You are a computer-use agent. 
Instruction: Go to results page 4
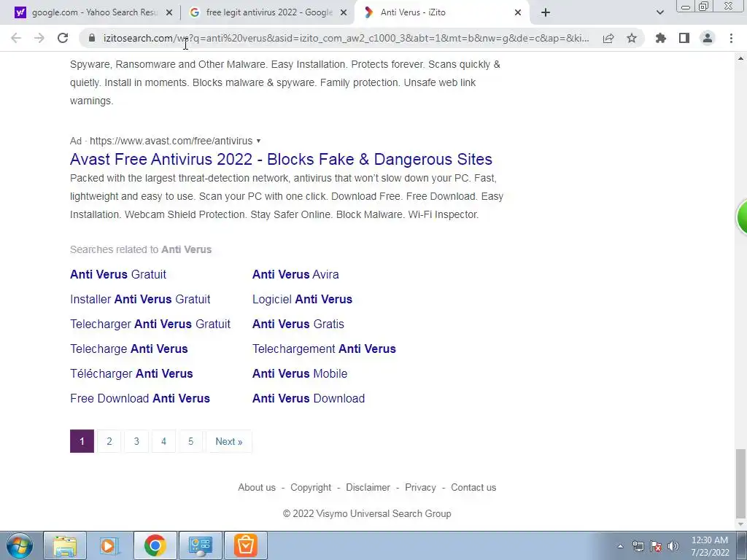[x=163, y=441]
